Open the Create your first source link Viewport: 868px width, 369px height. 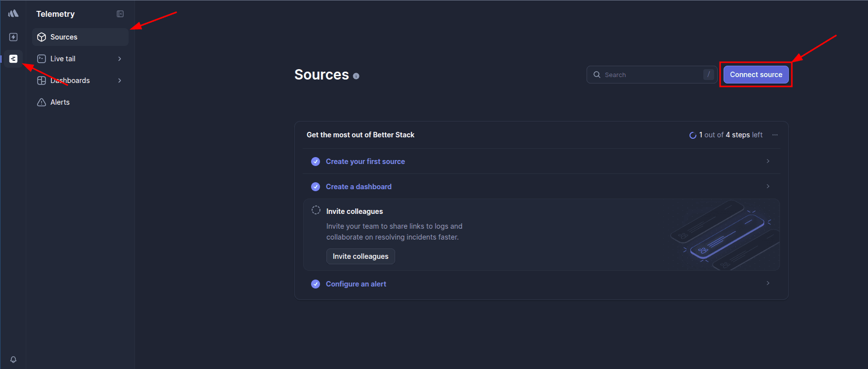(x=365, y=162)
